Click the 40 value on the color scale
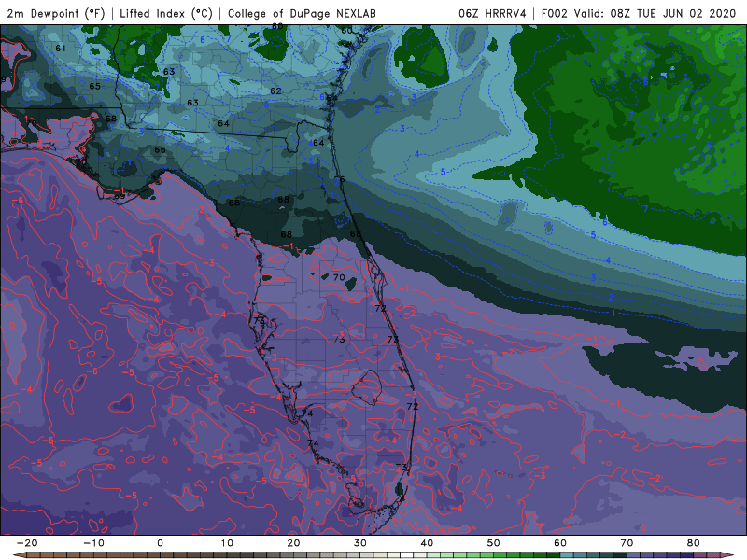This screenshot has width=747, height=560. [x=427, y=543]
